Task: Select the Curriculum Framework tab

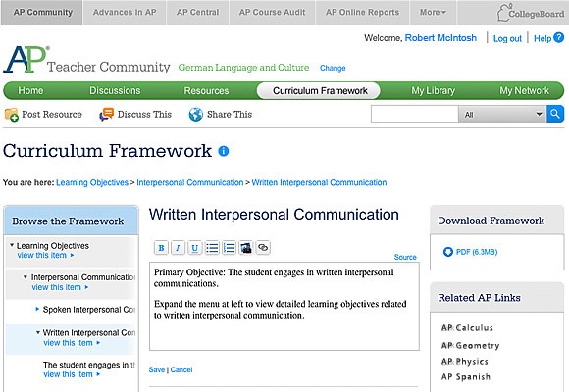Action: tap(318, 91)
